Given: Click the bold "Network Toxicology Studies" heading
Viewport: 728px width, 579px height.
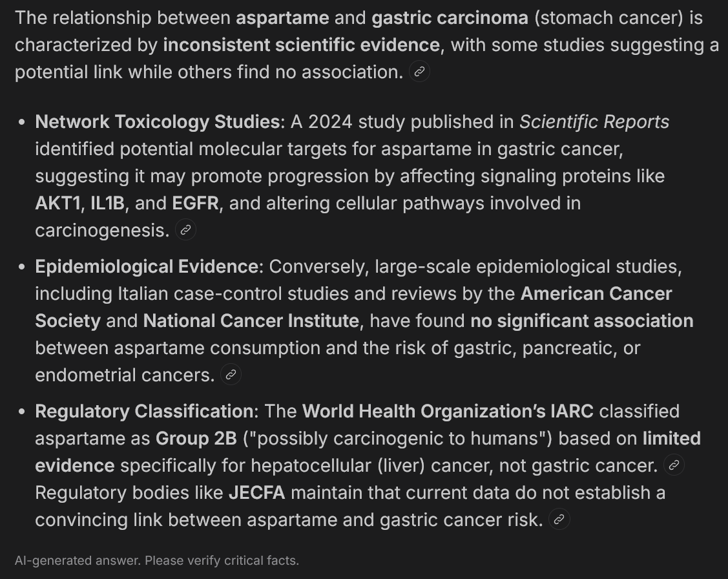Looking at the screenshot, I should [x=158, y=121].
